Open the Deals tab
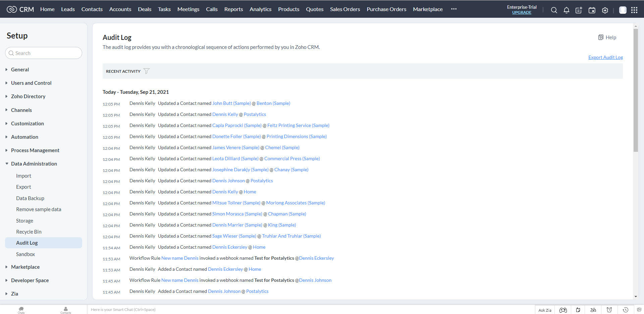 click(145, 9)
